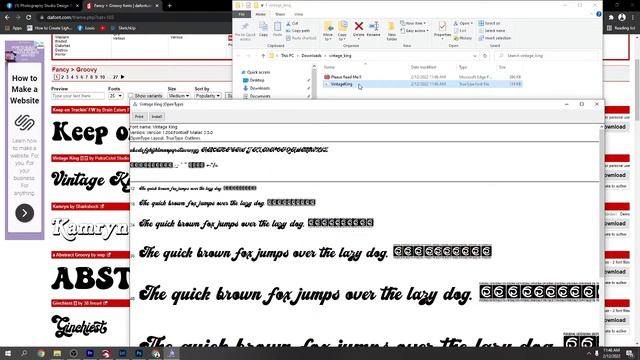
Task: Select Downloads in Explorer sidebar
Action: point(260,88)
